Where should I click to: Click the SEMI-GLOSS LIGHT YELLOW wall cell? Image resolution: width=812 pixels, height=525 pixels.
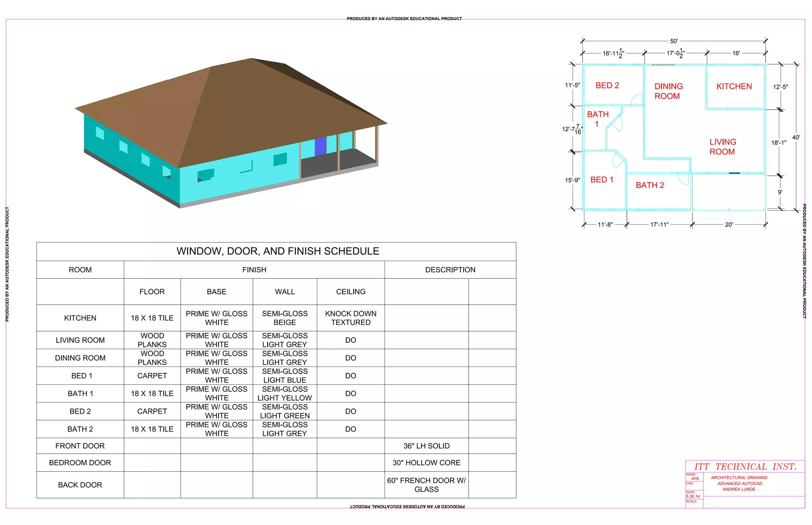tap(285, 393)
